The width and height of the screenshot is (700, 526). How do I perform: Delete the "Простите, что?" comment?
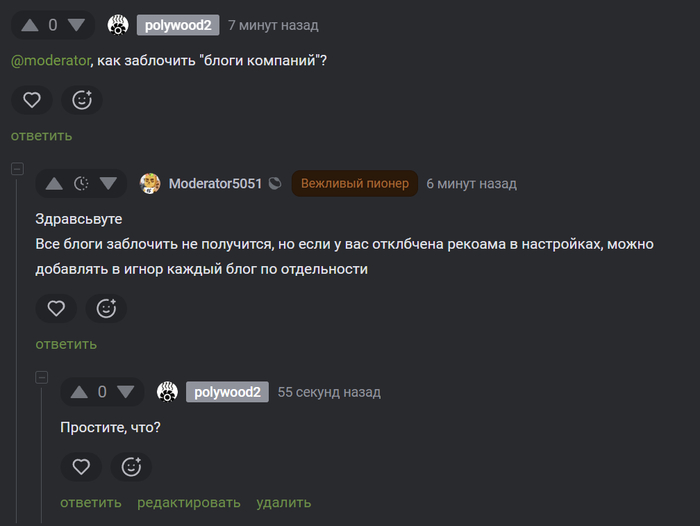(x=283, y=503)
